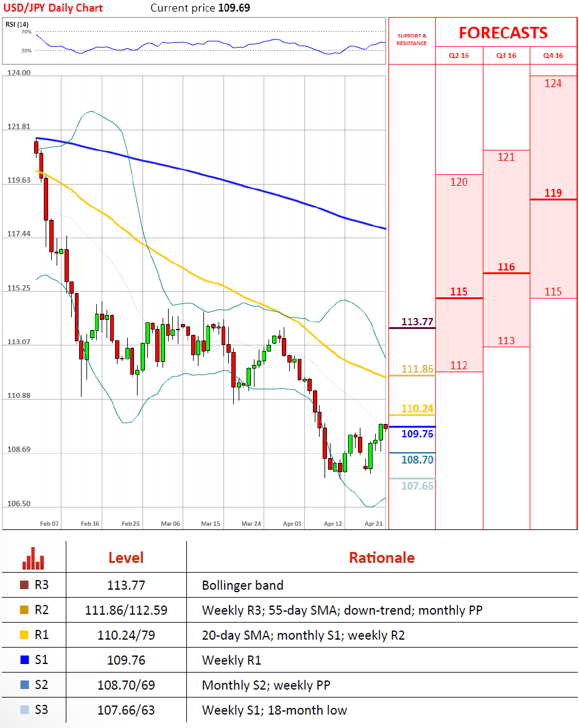Select the maroon R3 color square

[24, 585]
